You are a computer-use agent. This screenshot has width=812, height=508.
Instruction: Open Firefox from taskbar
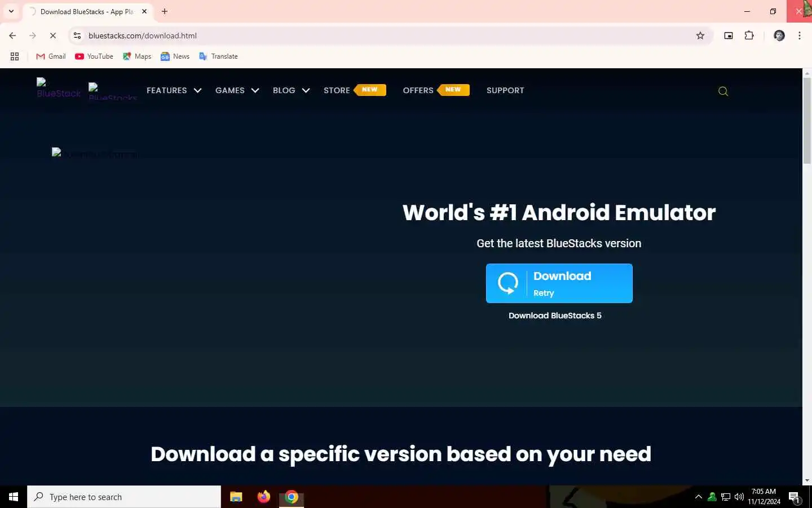coord(264,497)
